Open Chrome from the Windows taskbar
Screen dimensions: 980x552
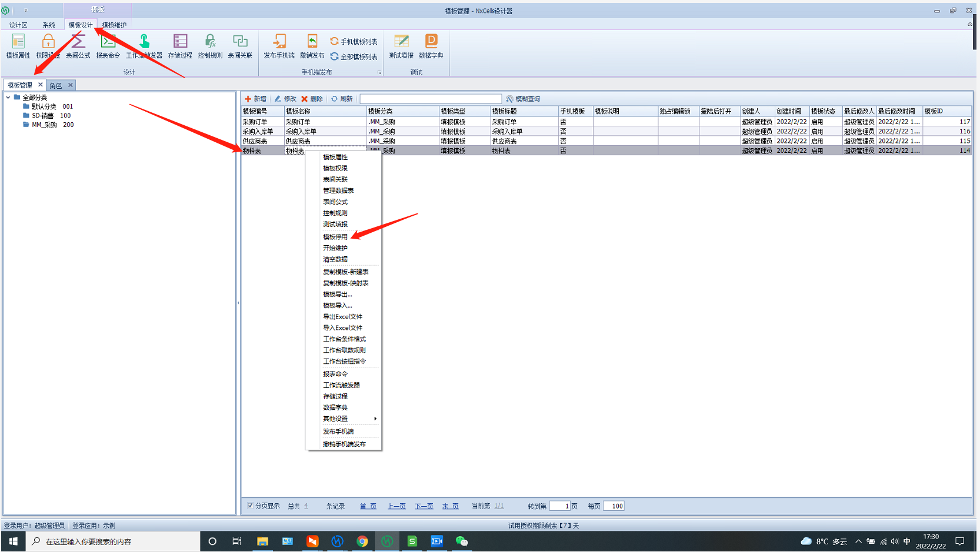[x=362, y=541]
